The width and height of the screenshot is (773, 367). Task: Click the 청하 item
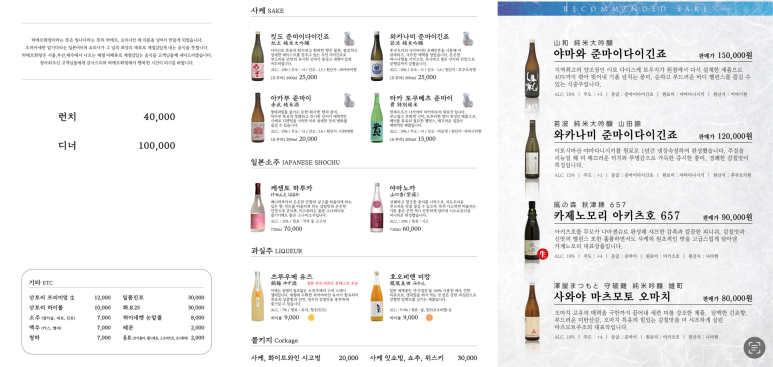[x=35, y=337]
